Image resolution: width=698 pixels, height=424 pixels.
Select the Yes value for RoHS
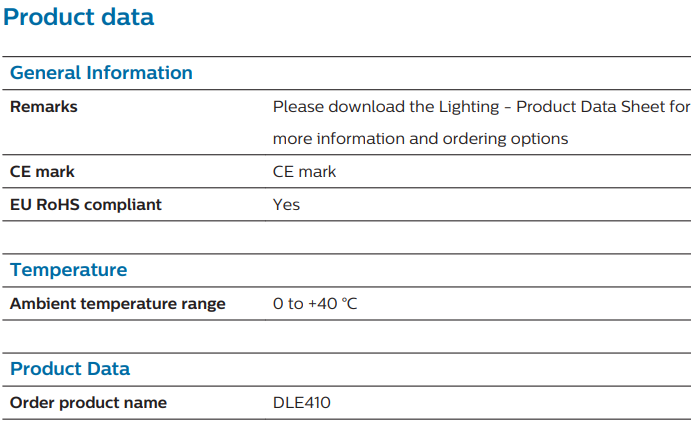pyautogui.click(x=286, y=205)
